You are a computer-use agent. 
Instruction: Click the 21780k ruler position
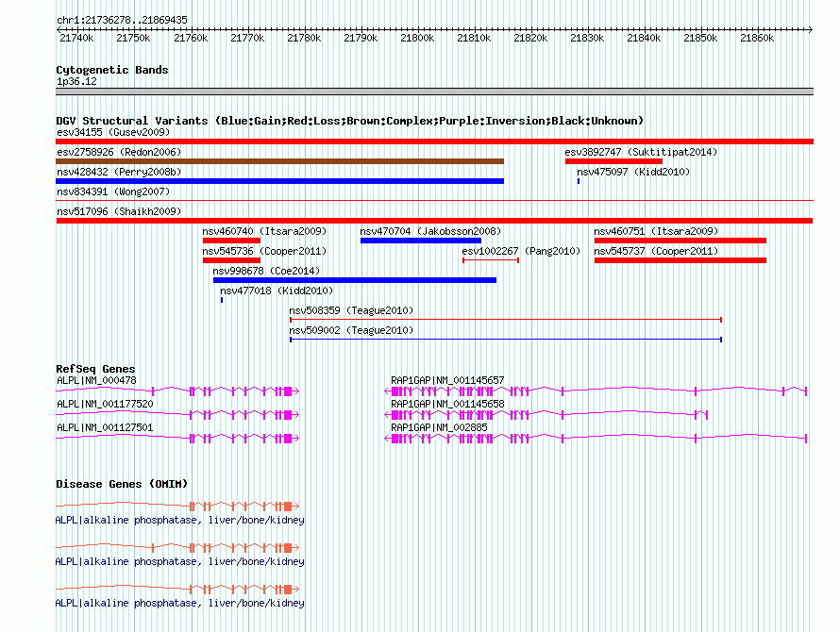[304, 38]
